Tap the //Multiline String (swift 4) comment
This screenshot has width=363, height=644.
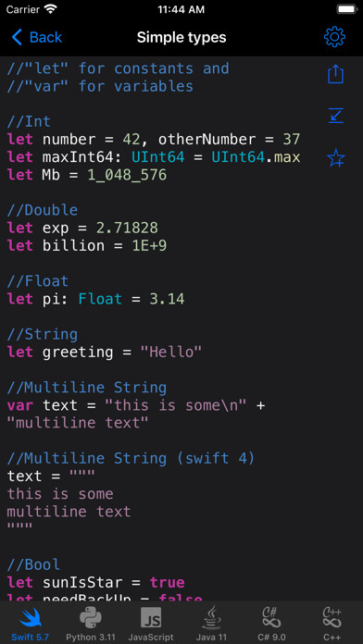tap(131, 458)
